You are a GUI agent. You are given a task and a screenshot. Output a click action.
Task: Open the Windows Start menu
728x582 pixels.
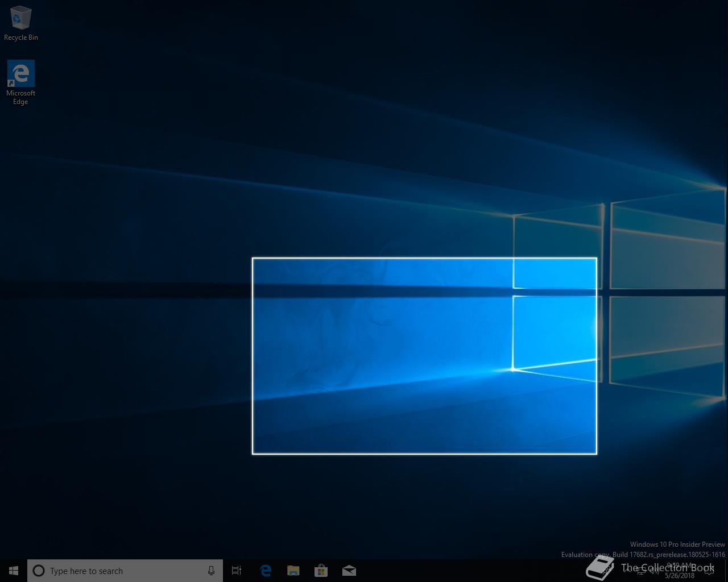(14, 571)
